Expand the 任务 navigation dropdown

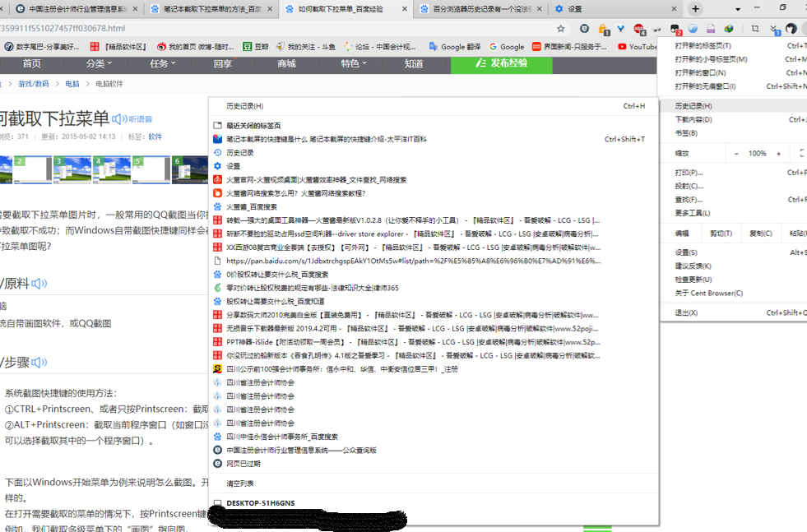[x=163, y=64]
